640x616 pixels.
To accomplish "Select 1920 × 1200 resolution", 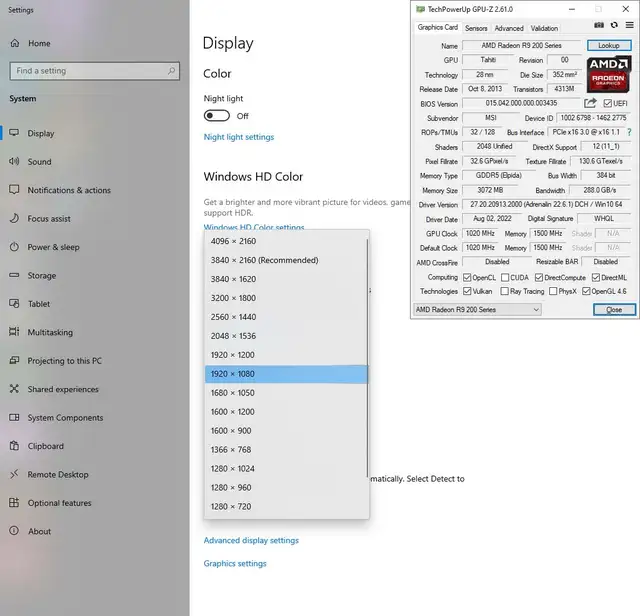I will (286, 355).
